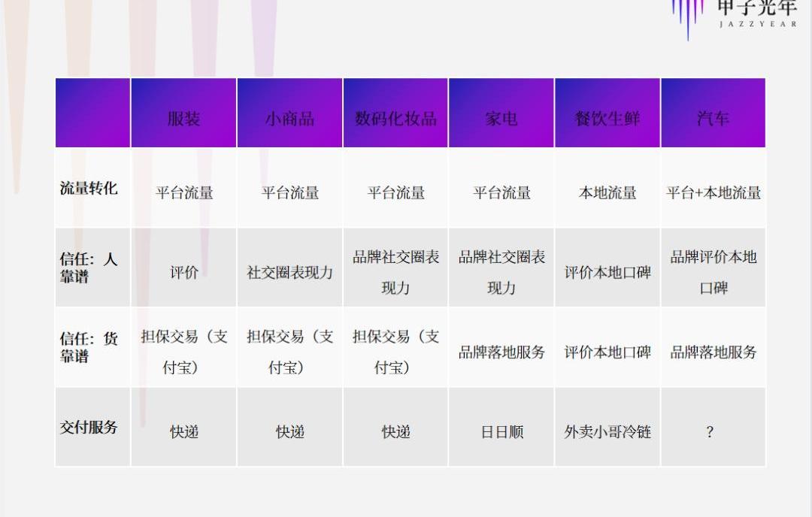
Task: Click 快递 in the 数码化妆品 column
Action: [396, 431]
